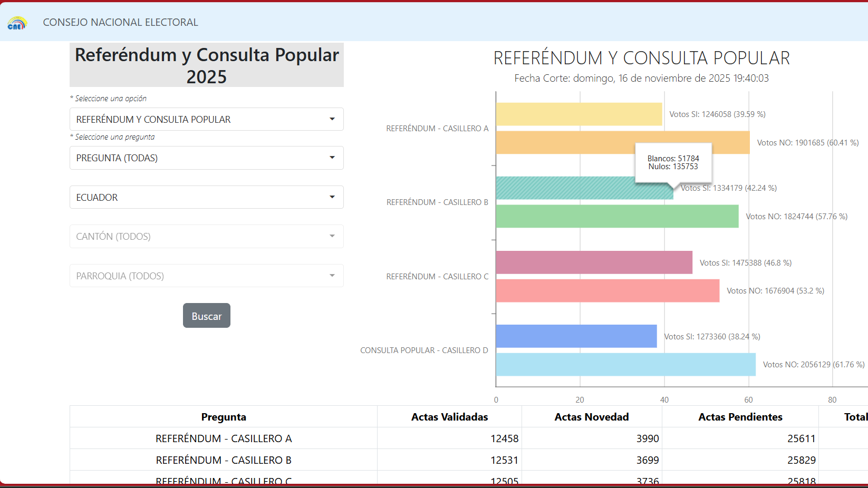Click the teal hatched Casillero B SI bar

[564, 188]
